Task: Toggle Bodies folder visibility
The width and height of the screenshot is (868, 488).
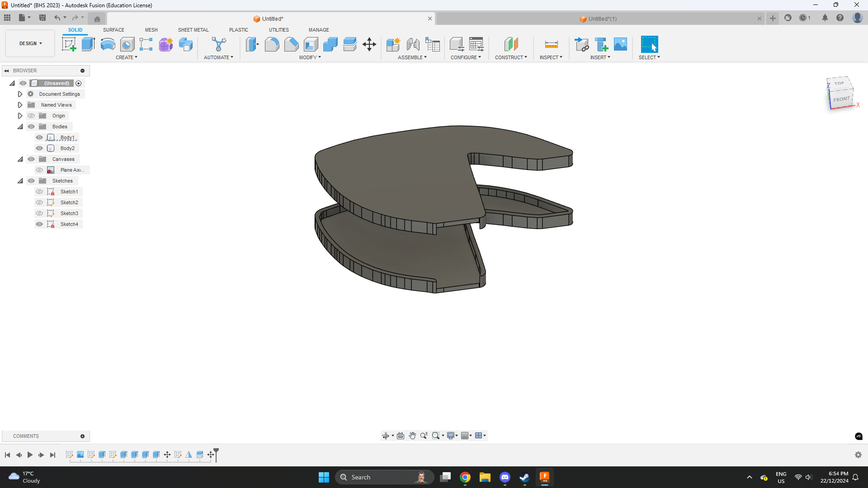Action: pyautogui.click(x=31, y=127)
